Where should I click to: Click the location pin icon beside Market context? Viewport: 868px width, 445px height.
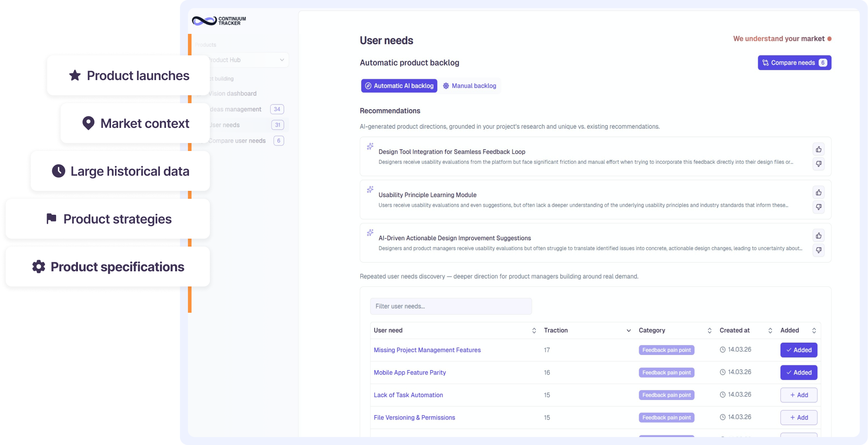88,123
